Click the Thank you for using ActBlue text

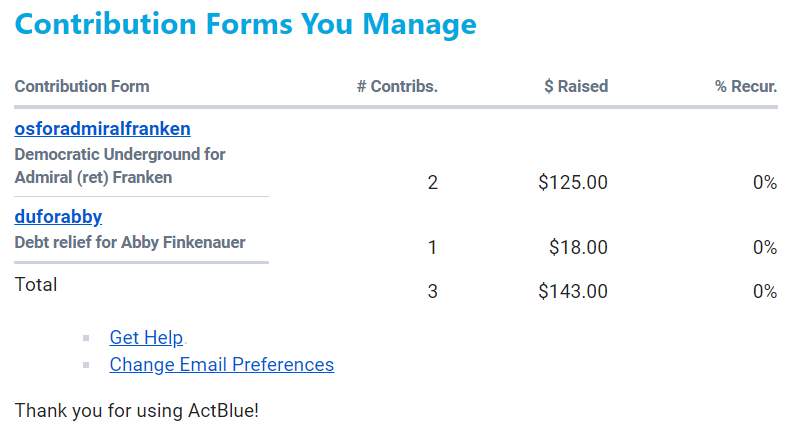(136, 410)
